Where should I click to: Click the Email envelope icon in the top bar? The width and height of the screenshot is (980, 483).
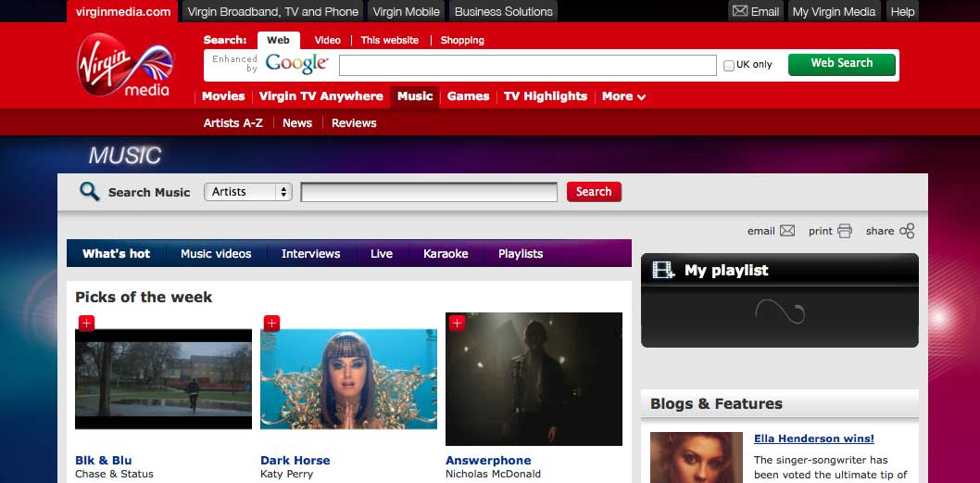(x=740, y=11)
